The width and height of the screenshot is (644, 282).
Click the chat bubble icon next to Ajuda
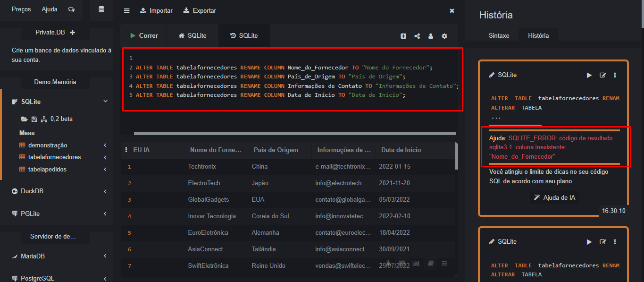coord(71,9)
